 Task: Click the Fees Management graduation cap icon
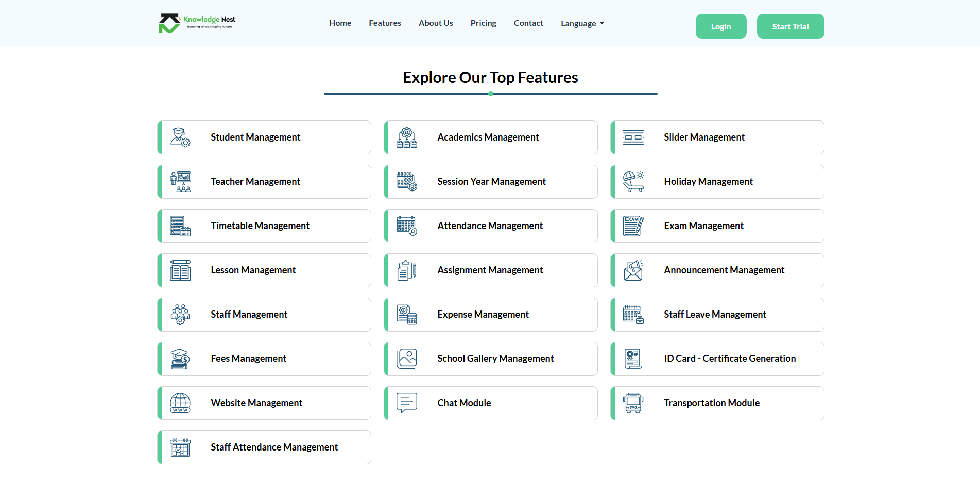click(180, 359)
